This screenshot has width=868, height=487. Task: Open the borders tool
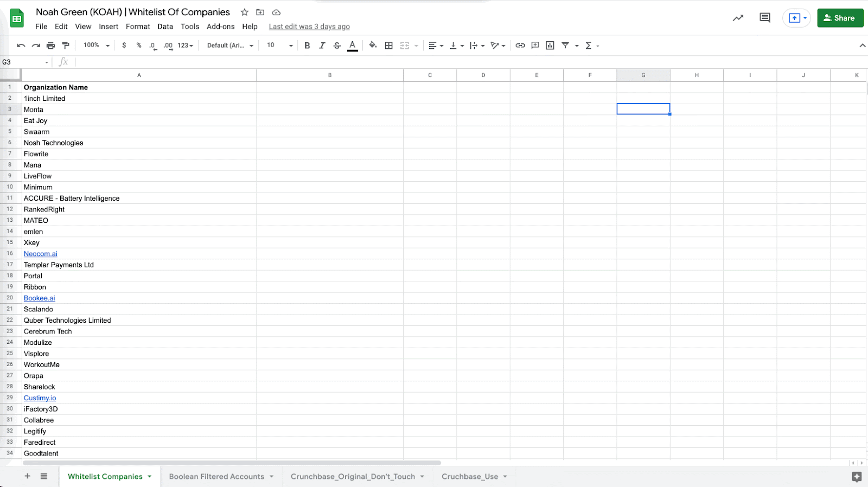click(388, 46)
